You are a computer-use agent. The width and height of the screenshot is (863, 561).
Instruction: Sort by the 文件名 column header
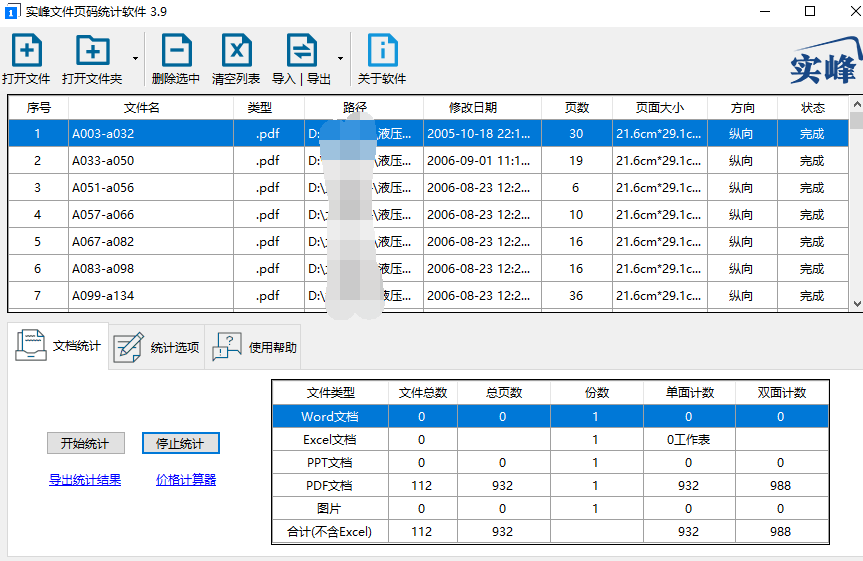click(x=151, y=107)
